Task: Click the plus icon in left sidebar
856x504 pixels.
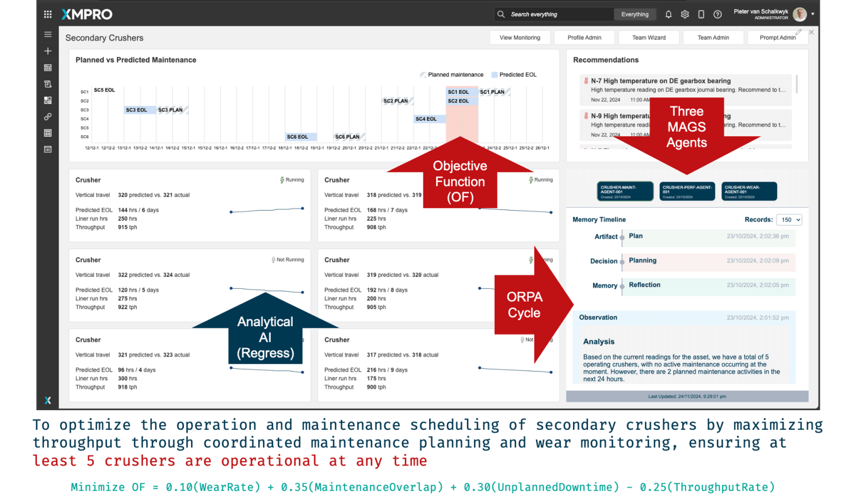Action: pyautogui.click(x=48, y=51)
